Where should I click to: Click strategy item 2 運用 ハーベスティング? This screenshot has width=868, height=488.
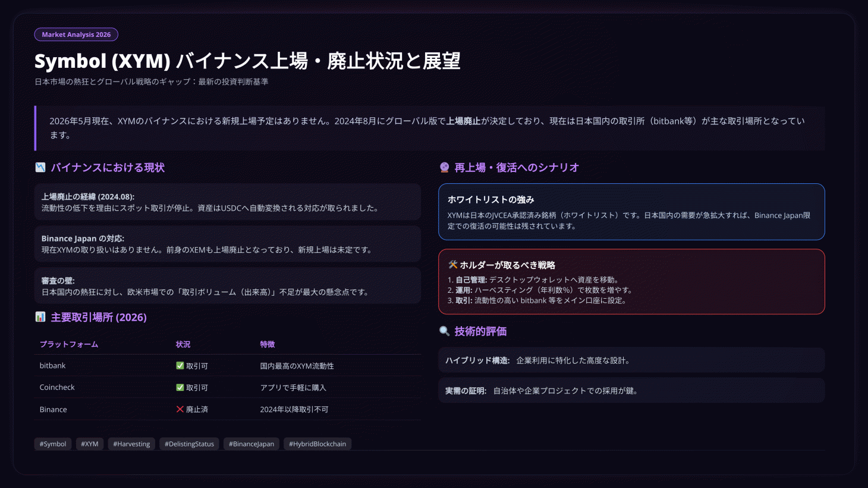540,290
